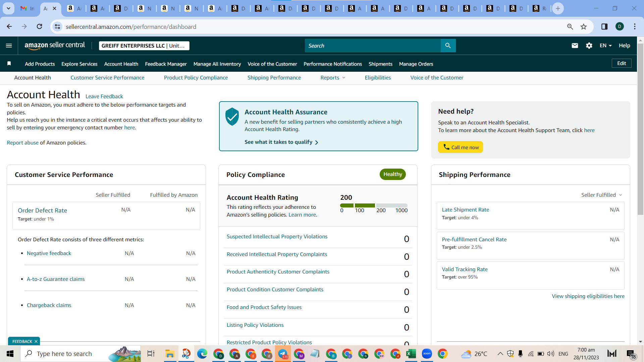This screenshot has width=644, height=362.
Task: Switch to Product Policy Compliance tab
Action: click(196, 78)
